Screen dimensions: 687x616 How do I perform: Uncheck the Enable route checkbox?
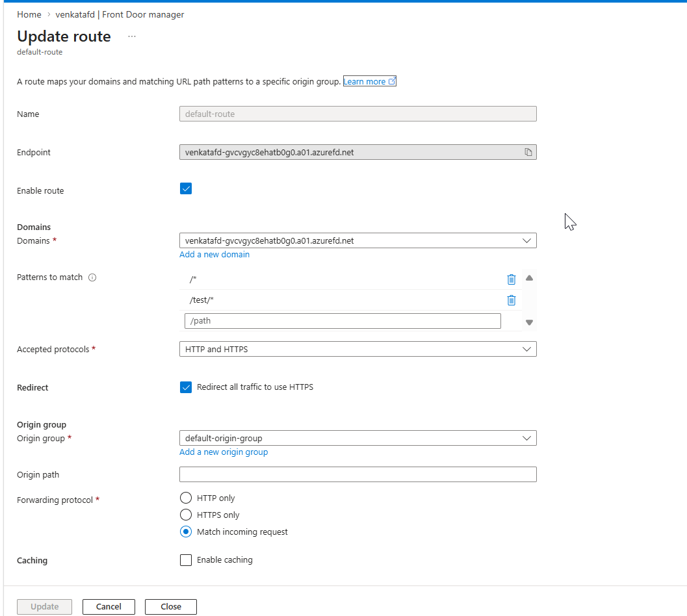[x=186, y=189]
